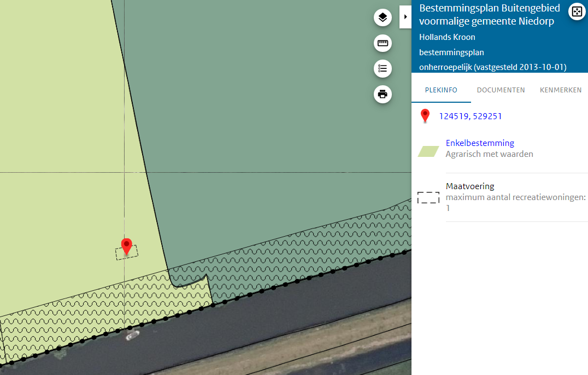
Task: Click coordinates link 124519, 529251
Action: [471, 116]
